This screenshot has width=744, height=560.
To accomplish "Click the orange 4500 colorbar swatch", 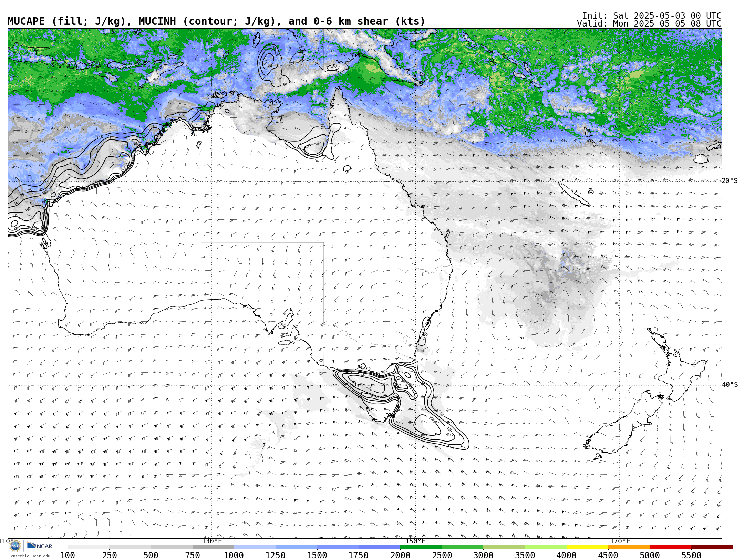I will tap(629, 547).
